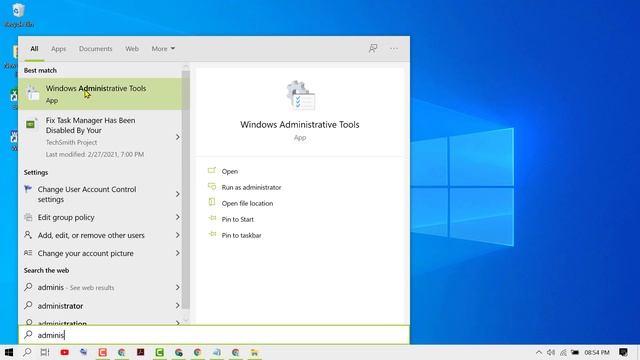This screenshot has height=360, width=640.
Task: Open the orange Camtasia recorder taskbar icon
Action: (102, 352)
